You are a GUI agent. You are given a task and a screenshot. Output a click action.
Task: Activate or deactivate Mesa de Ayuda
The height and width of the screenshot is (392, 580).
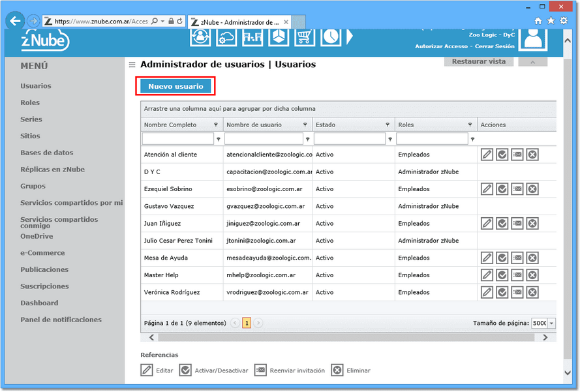[x=502, y=258]
